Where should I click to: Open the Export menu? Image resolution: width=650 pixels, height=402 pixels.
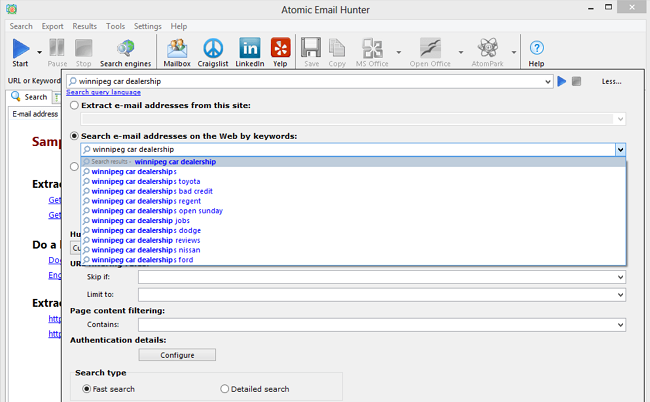click(x=53, y=26)
